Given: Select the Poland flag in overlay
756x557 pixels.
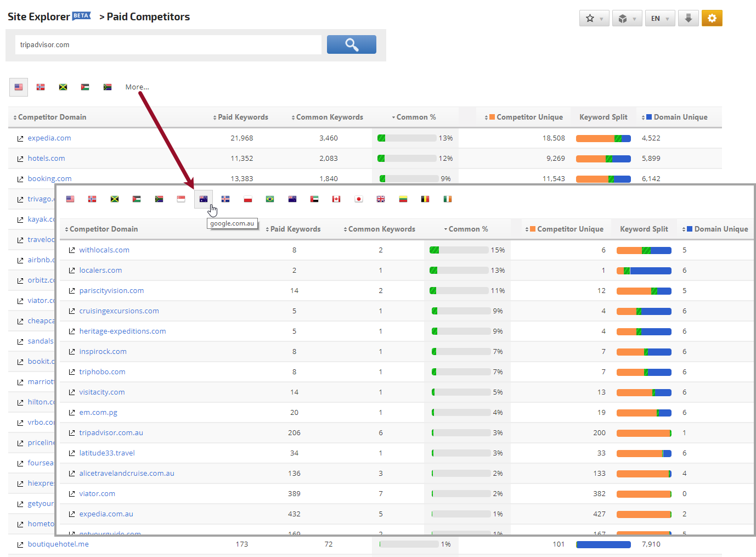Looking at the screenshot, I should (248, 199).
